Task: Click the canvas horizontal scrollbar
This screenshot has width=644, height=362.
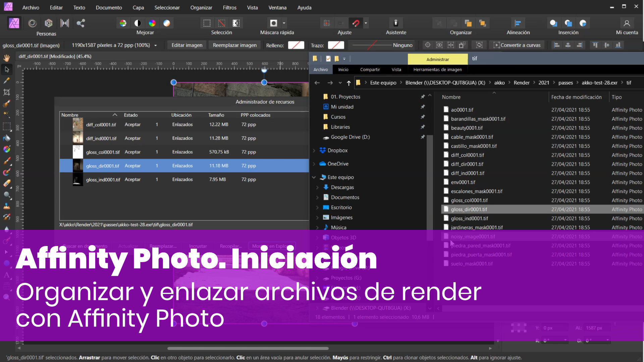Action: [x=248, y=348]
